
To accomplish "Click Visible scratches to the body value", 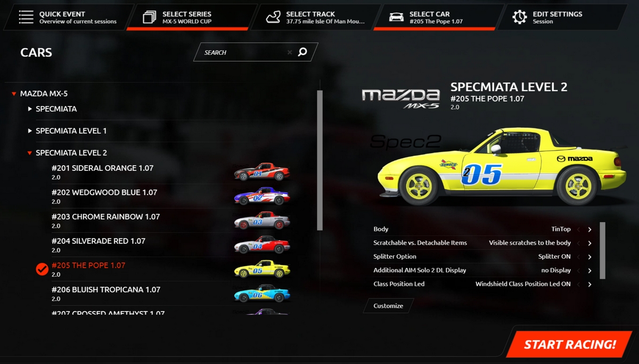I will click(x=530, y=243).
